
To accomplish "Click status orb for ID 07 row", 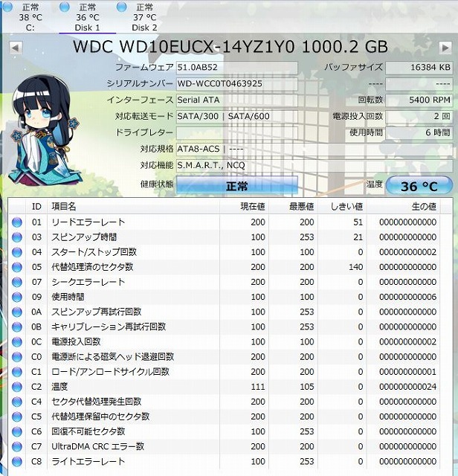I will pos(17,282).
